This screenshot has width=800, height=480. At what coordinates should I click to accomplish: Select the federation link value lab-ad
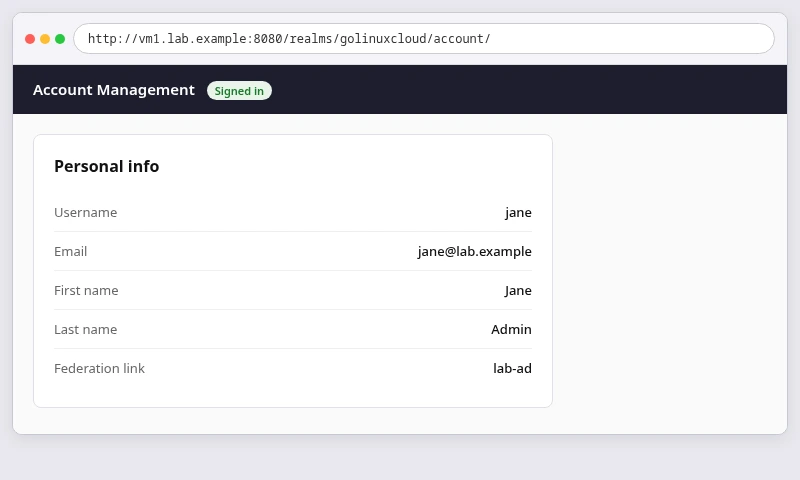click(512, 369)
